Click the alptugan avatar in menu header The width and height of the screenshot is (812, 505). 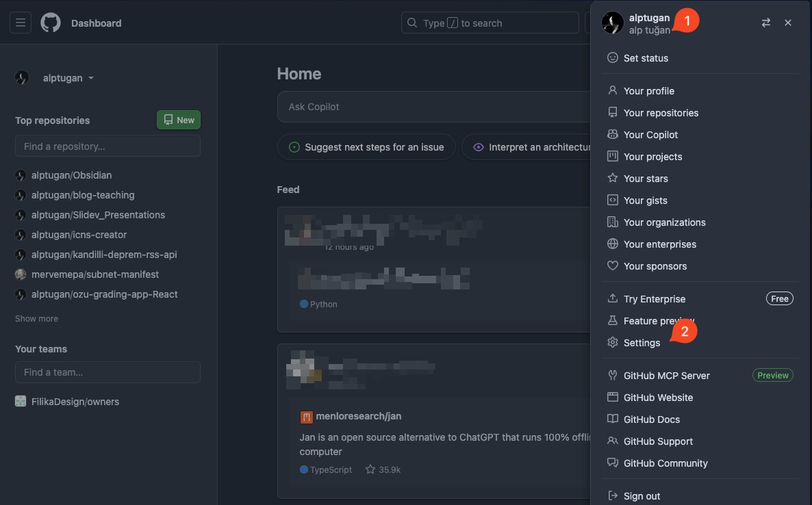[612, 23]
